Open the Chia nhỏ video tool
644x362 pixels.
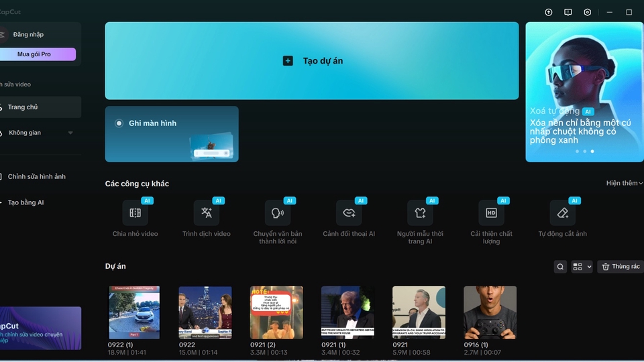(x=136, y=213)
